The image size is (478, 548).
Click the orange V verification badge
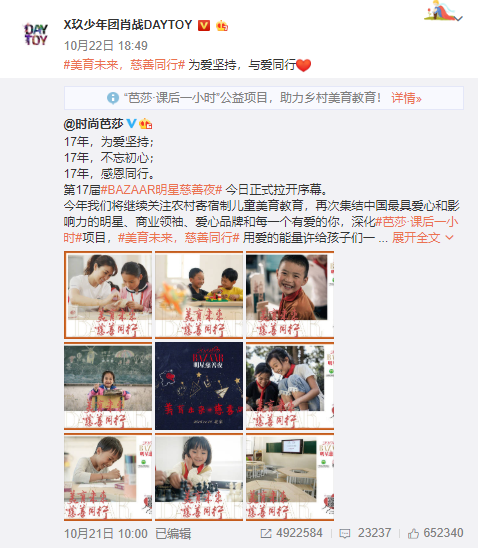pos(204,26)
